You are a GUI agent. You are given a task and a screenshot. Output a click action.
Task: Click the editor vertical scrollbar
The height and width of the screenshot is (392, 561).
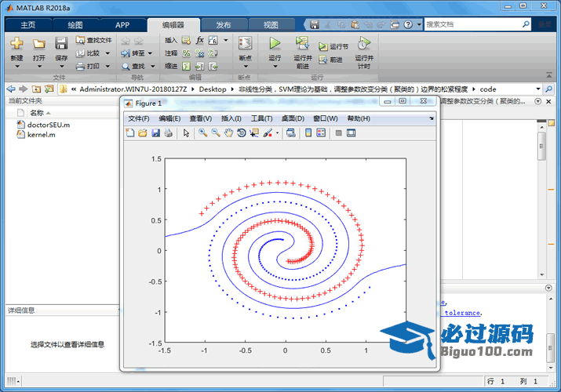pos(541,147)
